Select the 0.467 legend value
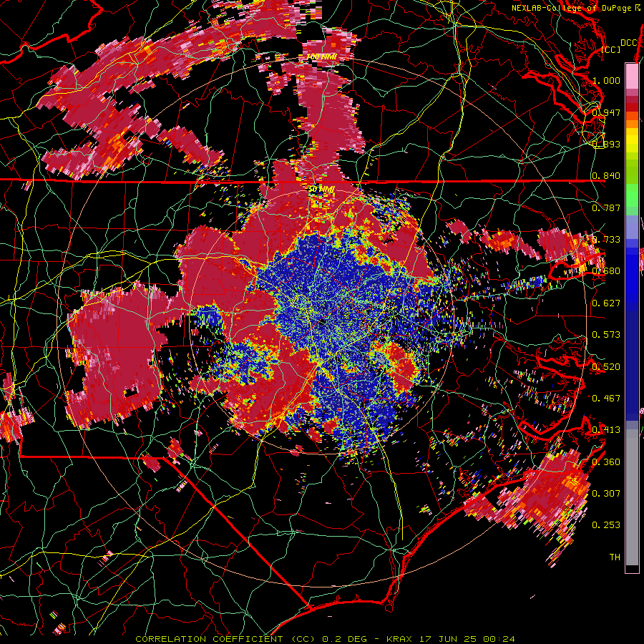 point(606,399)
